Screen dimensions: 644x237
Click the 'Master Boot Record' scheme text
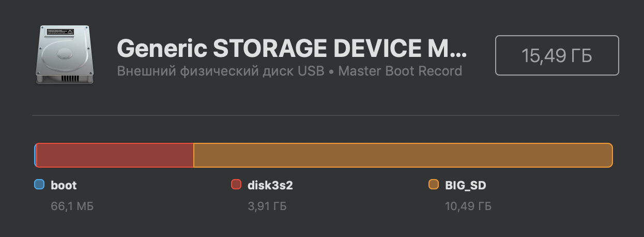point(400,71)
